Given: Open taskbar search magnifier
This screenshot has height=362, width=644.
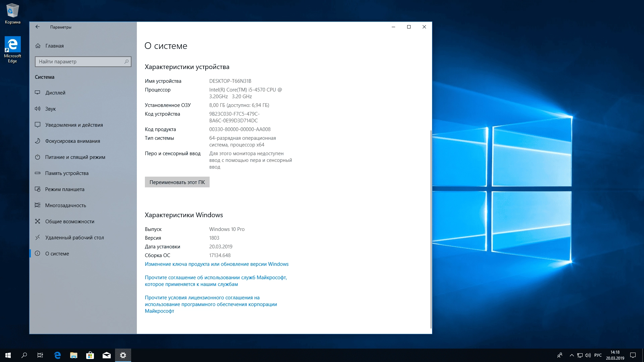Looking at the screenshot, I should (x=24, y=355).
